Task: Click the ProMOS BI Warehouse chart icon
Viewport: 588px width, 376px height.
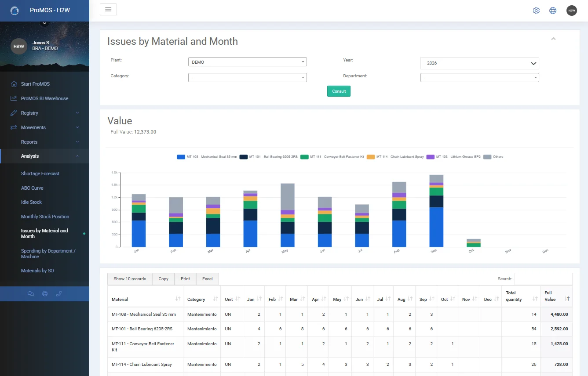Action: coord(14,98)
